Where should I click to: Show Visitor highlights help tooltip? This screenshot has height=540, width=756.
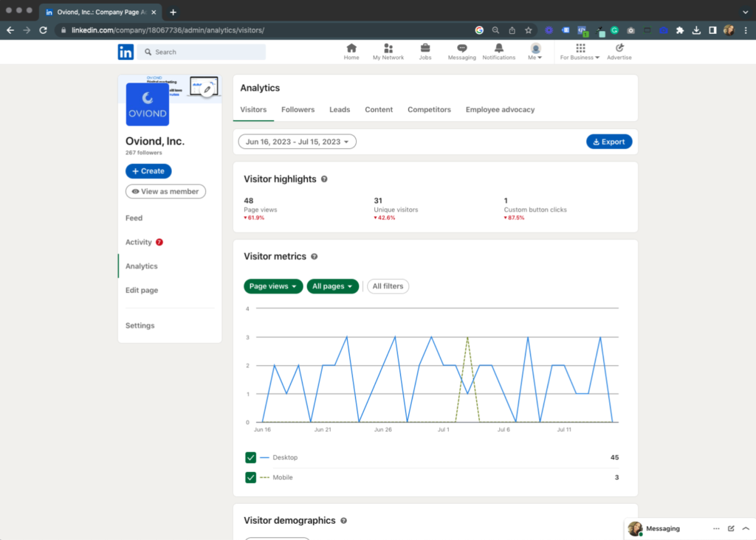click(x=324, y=179)
